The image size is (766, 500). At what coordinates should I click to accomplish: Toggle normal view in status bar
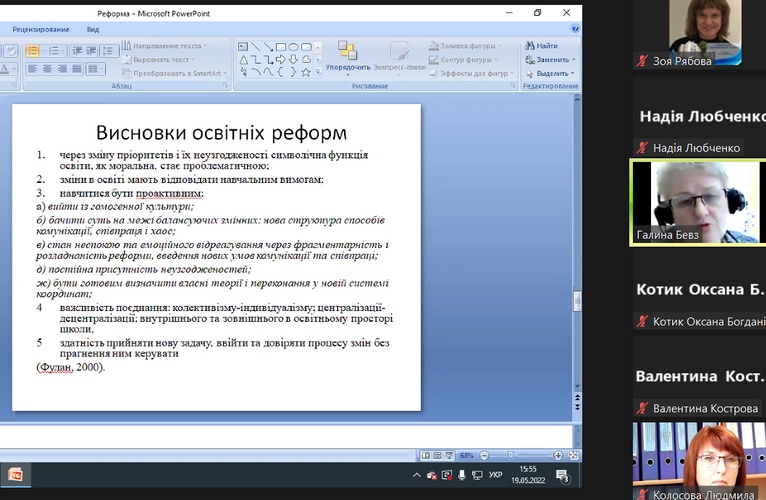425,455
